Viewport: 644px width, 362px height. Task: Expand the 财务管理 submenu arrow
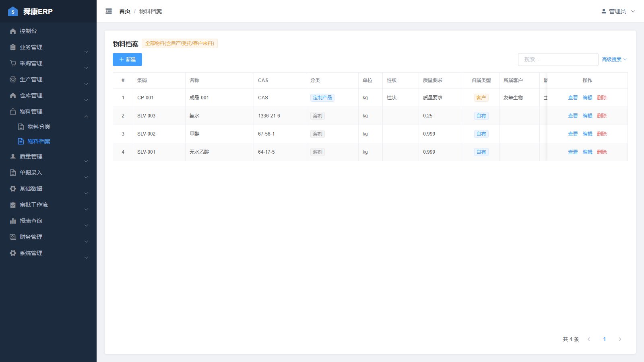86,242
